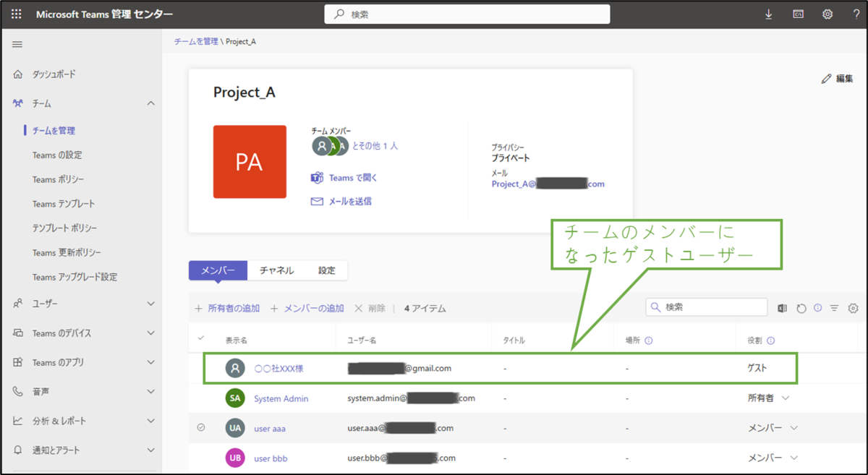Click the Teams で開く icon
The width and height of the screenshot is (868, 475).
(x=317, y=178)
